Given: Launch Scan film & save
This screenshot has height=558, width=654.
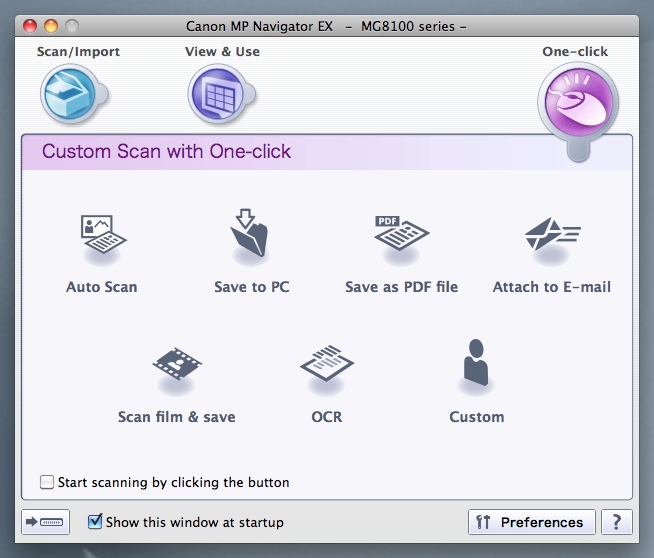Looking at the screenshot, I should click(177, 367).
